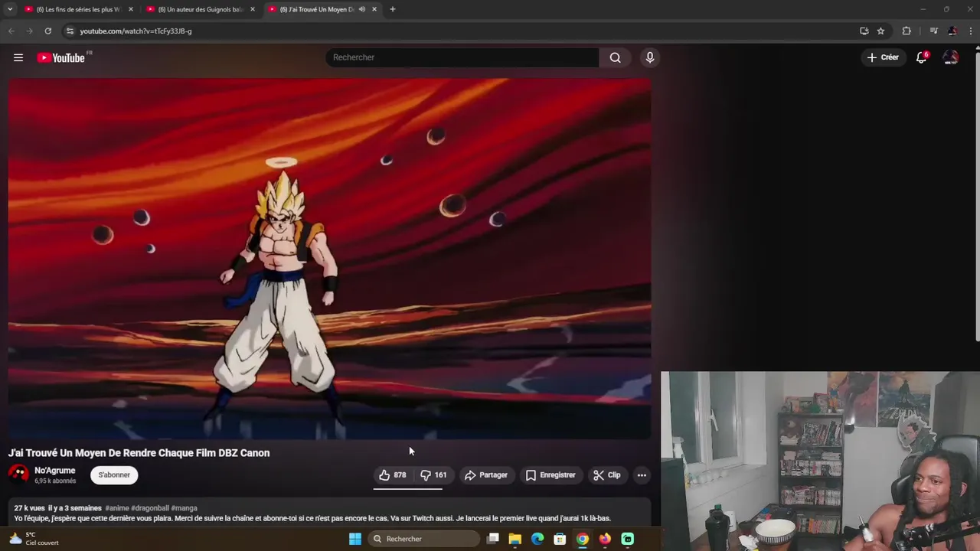Open the YouTube hamburger guide menu

point(18,57)
